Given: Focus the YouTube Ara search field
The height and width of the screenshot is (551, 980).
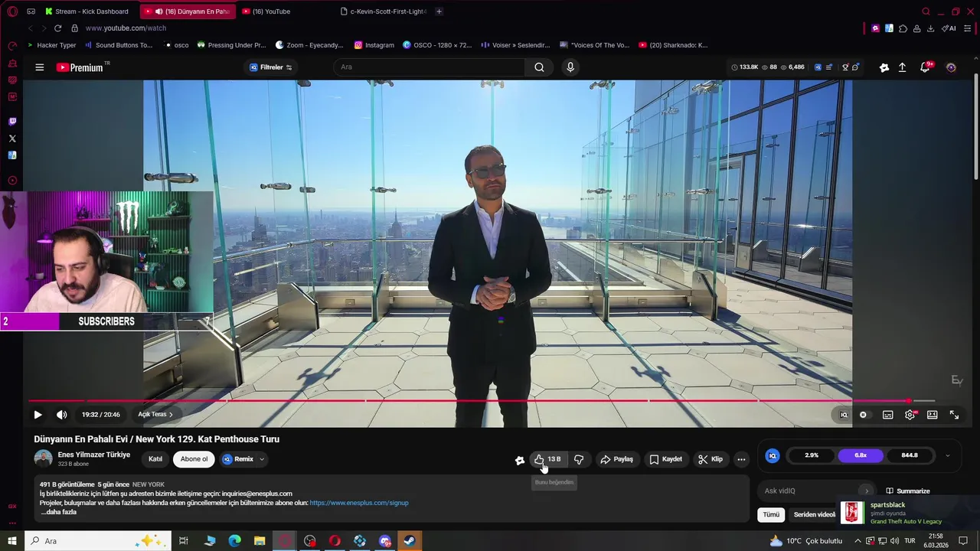Looking at the screenshot, I should [429, 67].
